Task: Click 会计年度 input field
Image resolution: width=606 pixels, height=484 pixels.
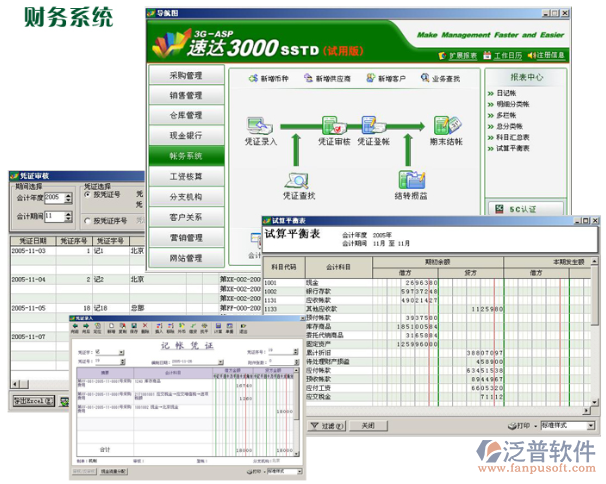Action: coord(54,198)
